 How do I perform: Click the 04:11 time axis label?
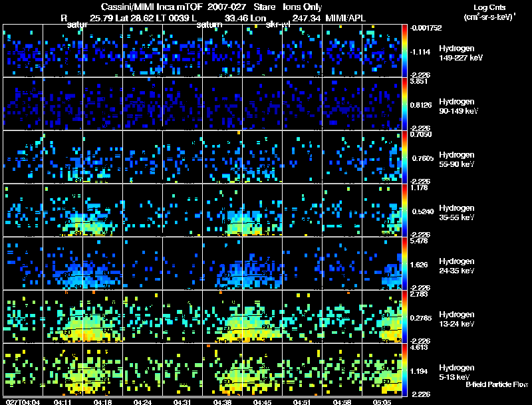pyautogui.click(x=63, y=402)
